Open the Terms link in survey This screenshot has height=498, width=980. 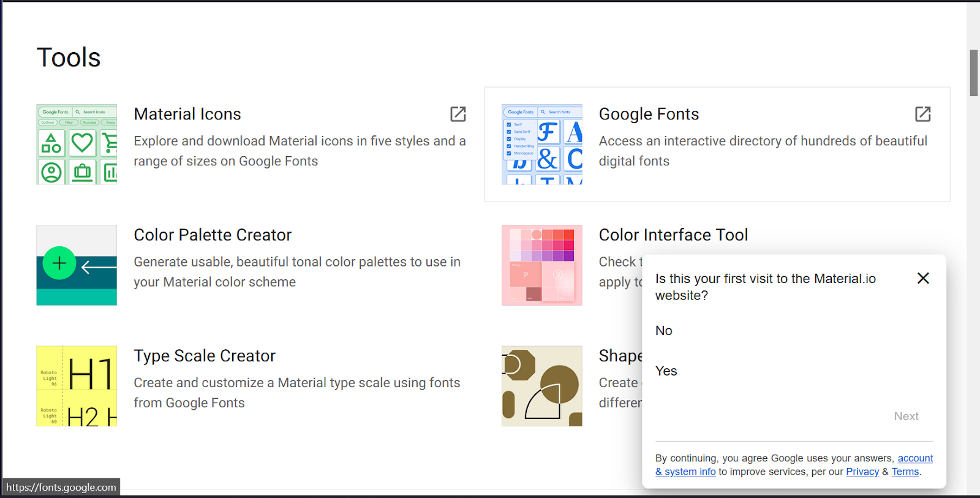coord(905,472)
